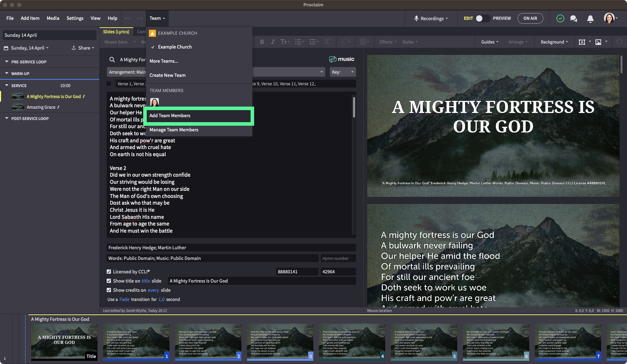The width and height of the screenshot is (627, 364).
Task: Click the 'every' credits link
Action: (x=153, y=290)
